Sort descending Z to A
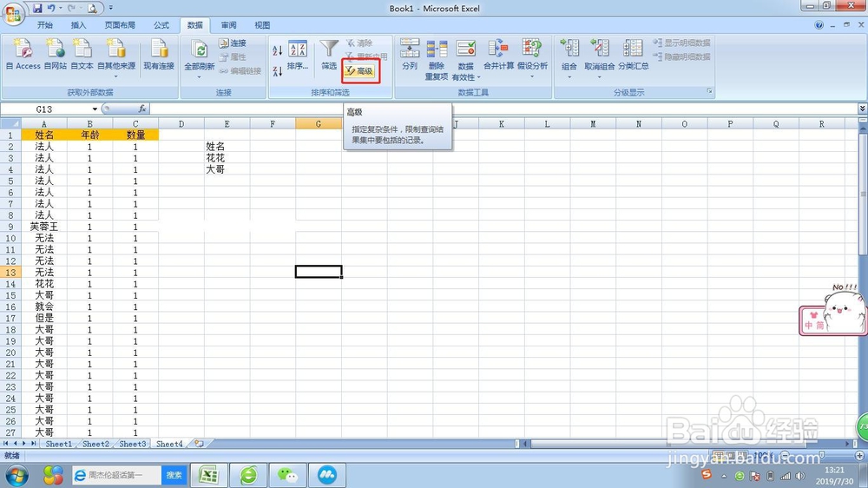 [278, 71]
